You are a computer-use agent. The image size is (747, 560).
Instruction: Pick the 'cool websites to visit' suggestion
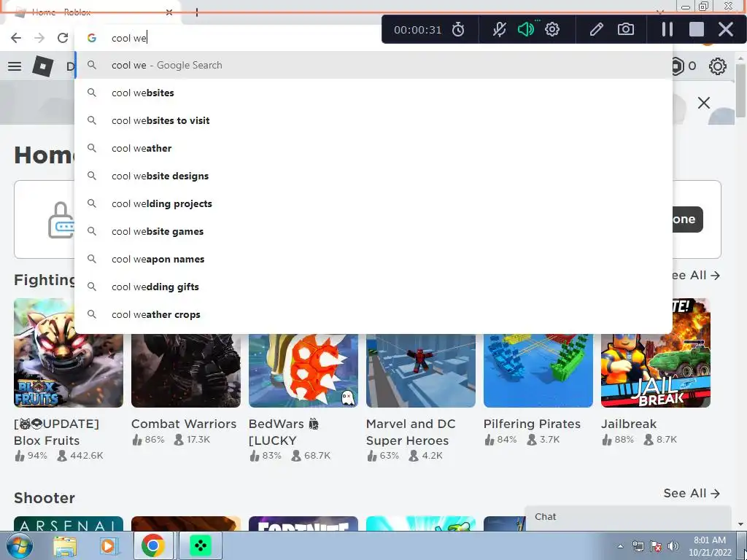point(373,120)
